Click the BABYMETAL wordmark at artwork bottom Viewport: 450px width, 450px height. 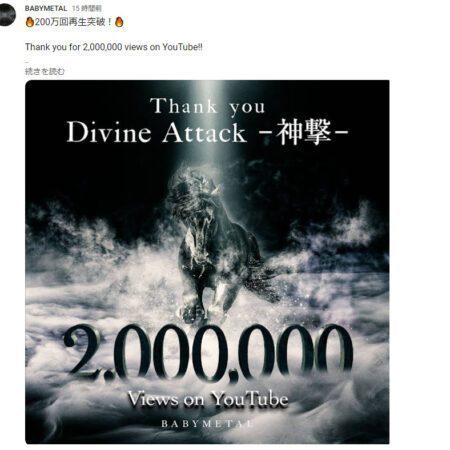click(x=207, y=424)
